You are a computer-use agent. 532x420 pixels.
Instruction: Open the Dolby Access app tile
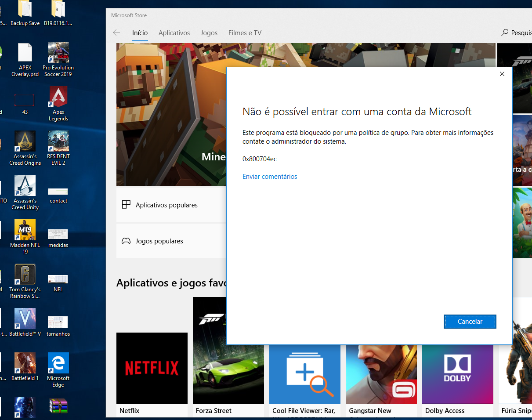click(458, 380)
